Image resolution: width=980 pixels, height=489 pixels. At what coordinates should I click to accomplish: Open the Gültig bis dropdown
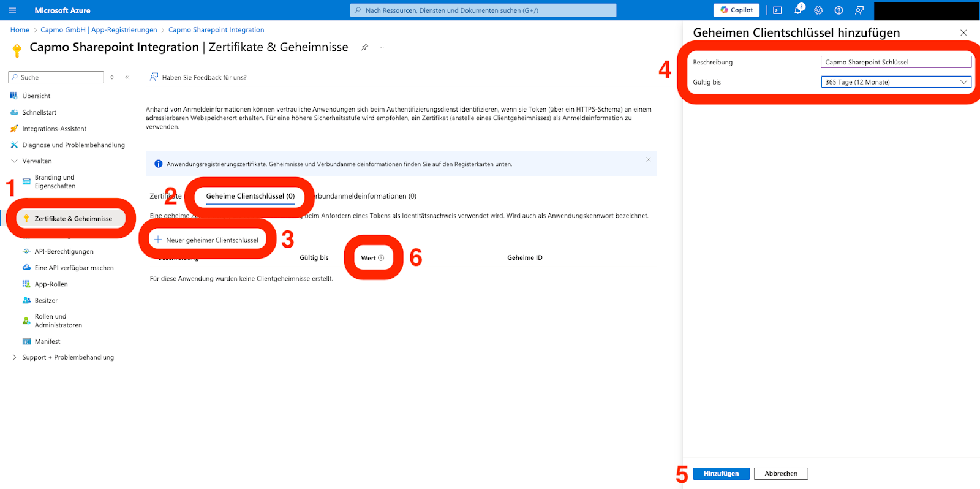pyautogui.click(x=896, y=82)
